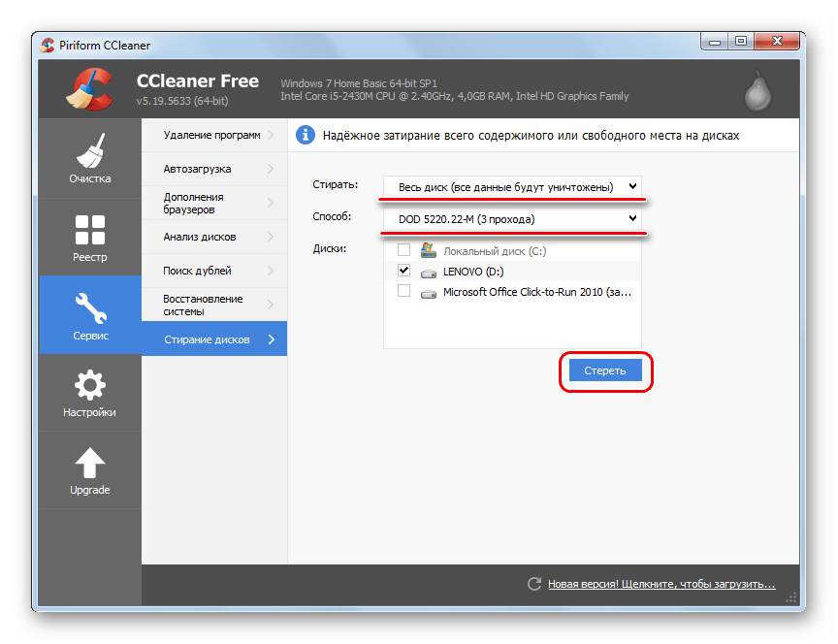Uncheck the LENOVO (D:) drive checkbox
The width and height of the screenshot is (838, 644).
click(x=403, y=271)
